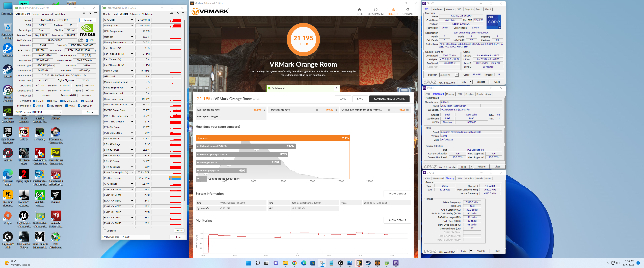Toggle the UEFI checkbox in GPU-Z
This screenshot has height=268, width=644.
[87, 40]
